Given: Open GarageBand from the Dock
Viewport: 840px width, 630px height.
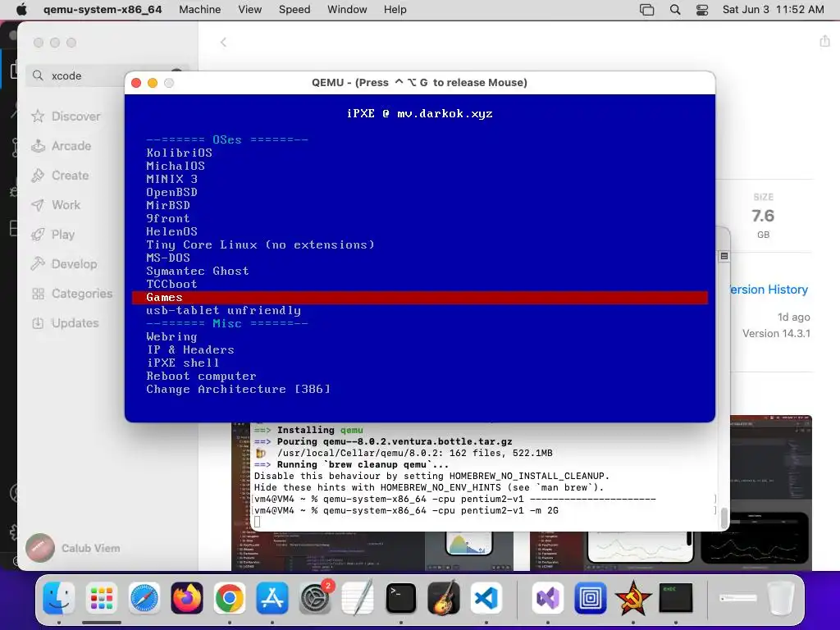Looking at the screenshot, I should (444, 598).
